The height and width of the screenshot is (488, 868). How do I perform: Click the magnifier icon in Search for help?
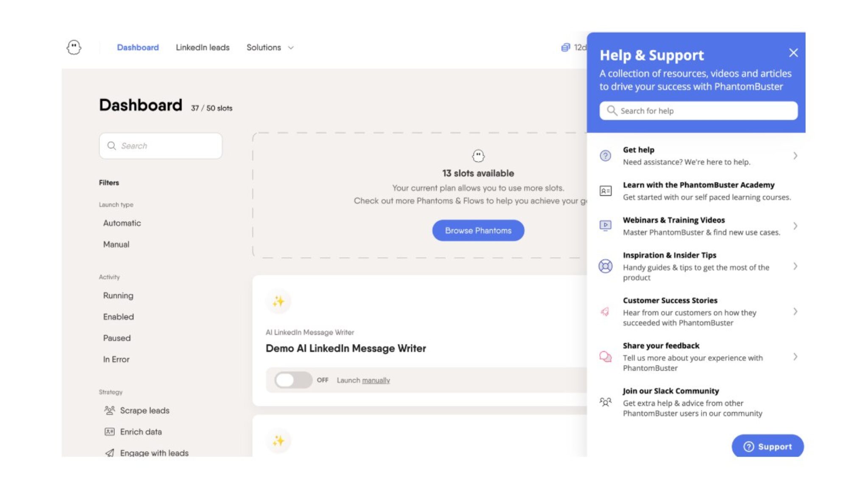612,111
